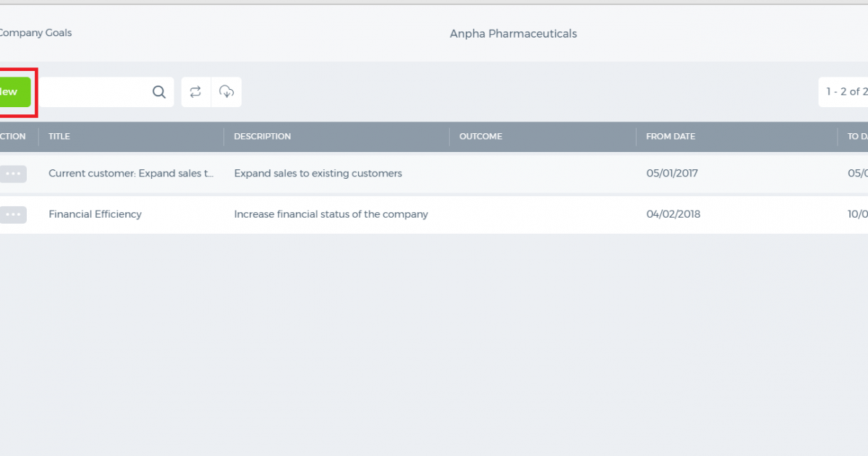Click the cloud download export icon
This screenshot has height=456, width=868.
(x=226, y=92)
